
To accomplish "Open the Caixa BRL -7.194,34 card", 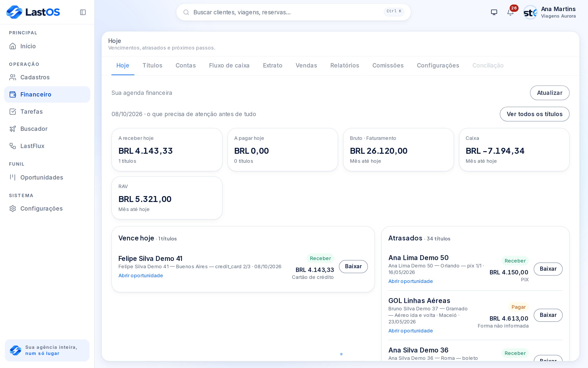I will pos(514,150).
